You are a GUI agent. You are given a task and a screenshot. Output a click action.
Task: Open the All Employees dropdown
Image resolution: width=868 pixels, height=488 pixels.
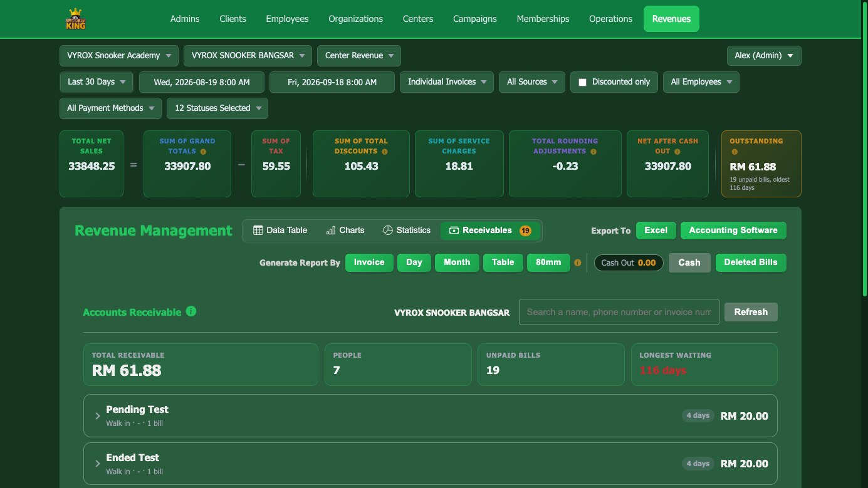[701, 82]
